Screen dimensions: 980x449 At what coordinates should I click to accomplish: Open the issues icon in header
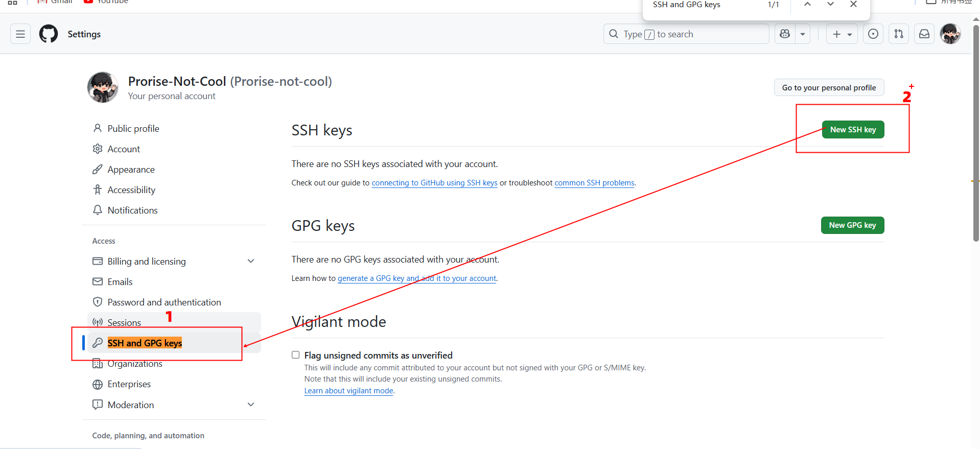click(x=873, y=34)
